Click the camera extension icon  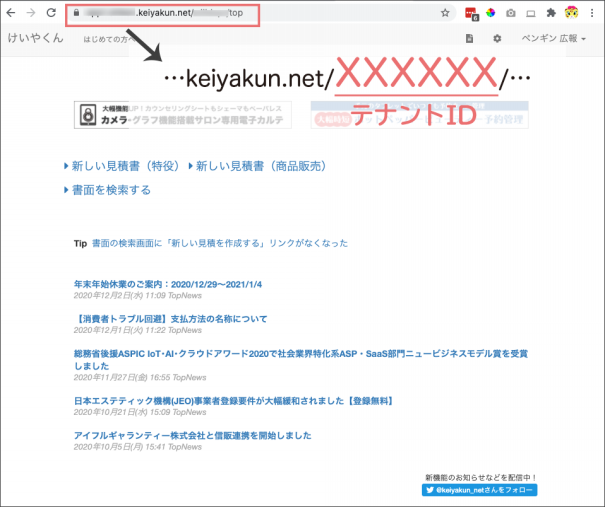pos(511,13)
